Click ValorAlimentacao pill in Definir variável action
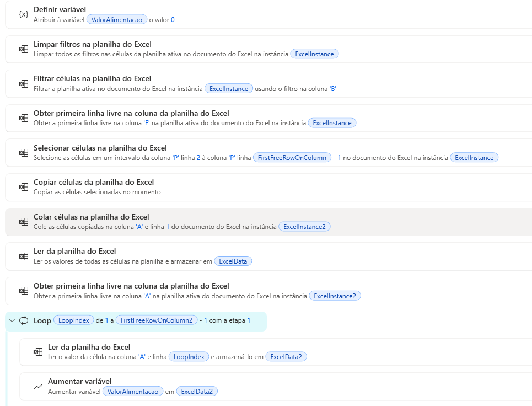 pyautogui.click(x=117, y=20)
